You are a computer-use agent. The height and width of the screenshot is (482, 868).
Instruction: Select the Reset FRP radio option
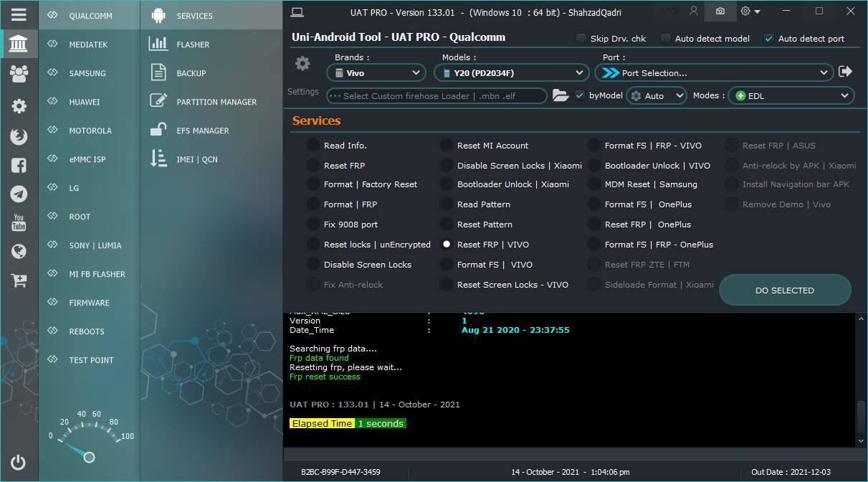click(313, 166)
